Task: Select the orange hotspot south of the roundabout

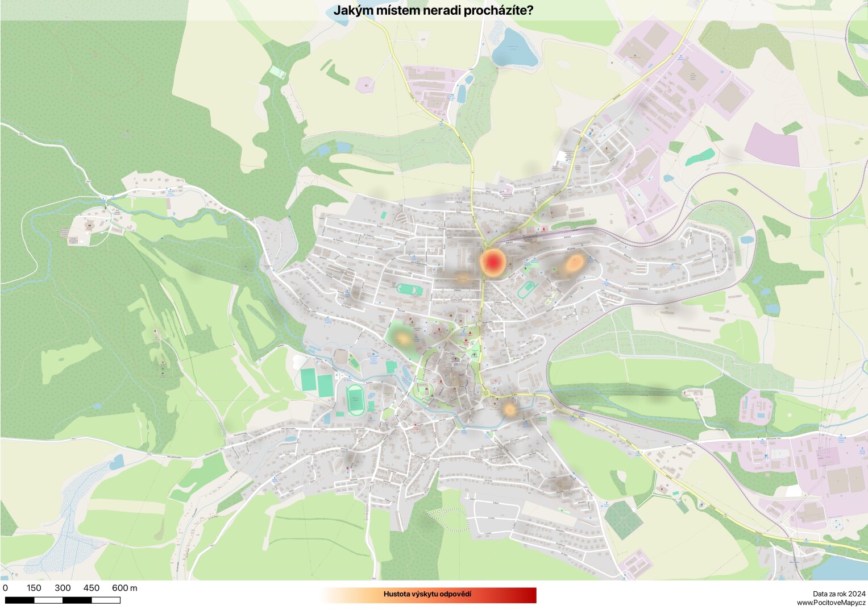Action: click(x=509, y=408)
